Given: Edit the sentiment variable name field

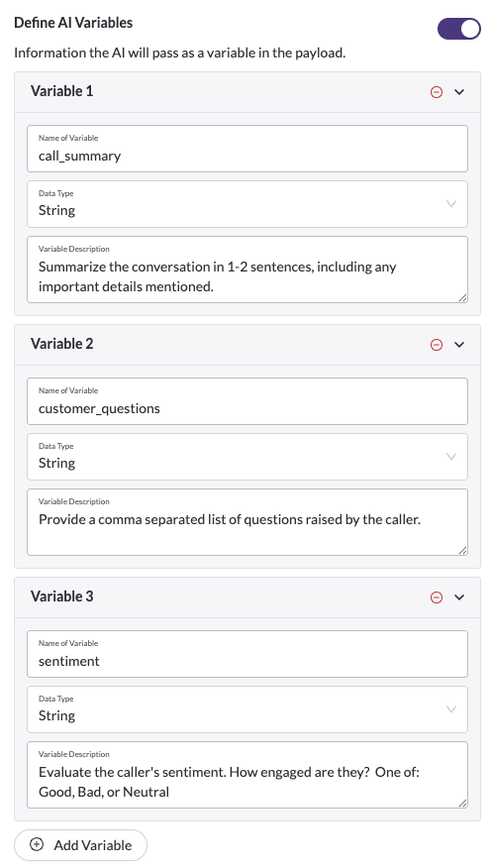Looking at the screenshot, I should click(x=247, y=654).
